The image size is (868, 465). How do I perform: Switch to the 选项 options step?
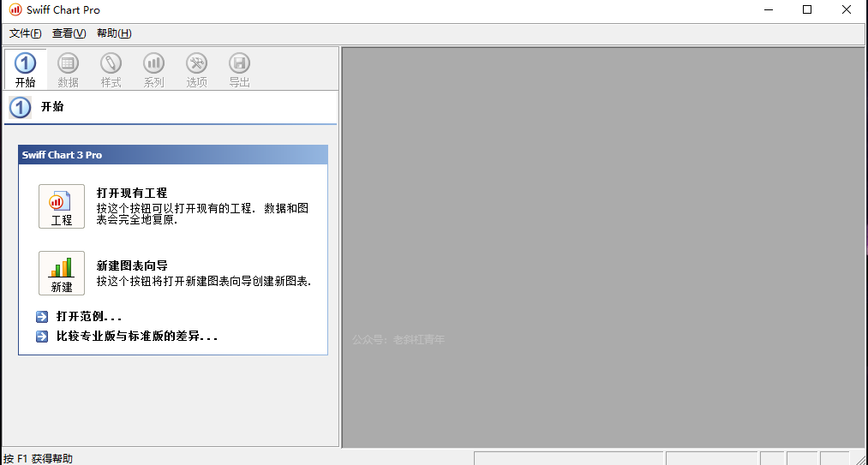196,69
